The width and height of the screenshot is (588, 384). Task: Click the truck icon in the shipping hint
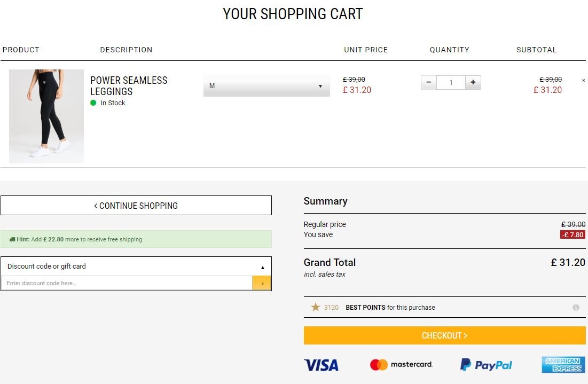pyautogui.click(x=12, y=239)
